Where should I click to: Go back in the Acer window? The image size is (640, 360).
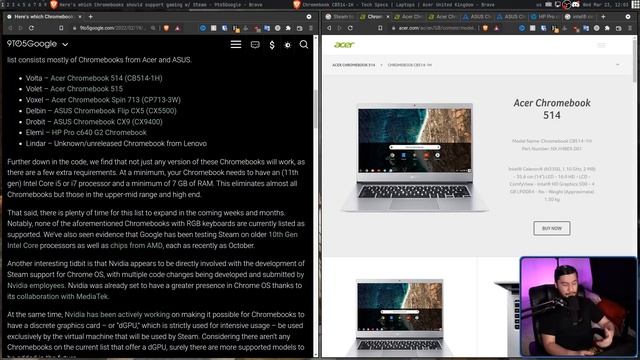point(329,28)
